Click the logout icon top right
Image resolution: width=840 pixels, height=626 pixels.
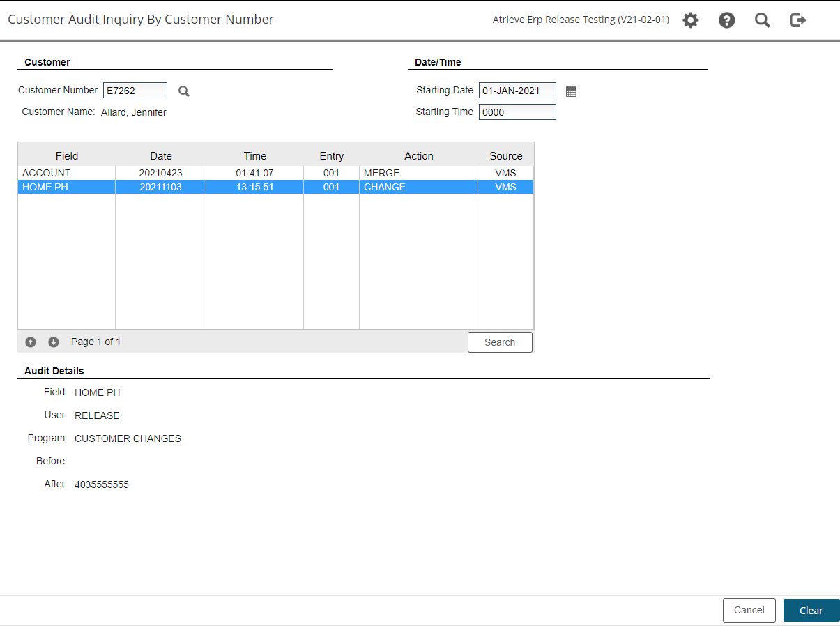pos(797,20)
